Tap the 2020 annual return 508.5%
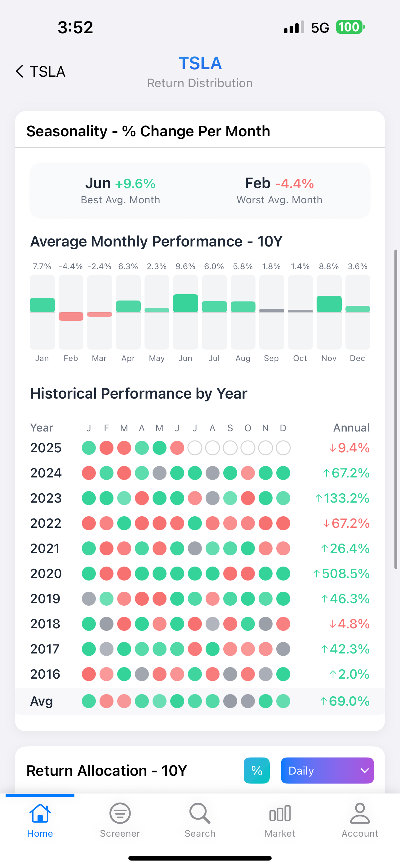 (x=341, y=573)
